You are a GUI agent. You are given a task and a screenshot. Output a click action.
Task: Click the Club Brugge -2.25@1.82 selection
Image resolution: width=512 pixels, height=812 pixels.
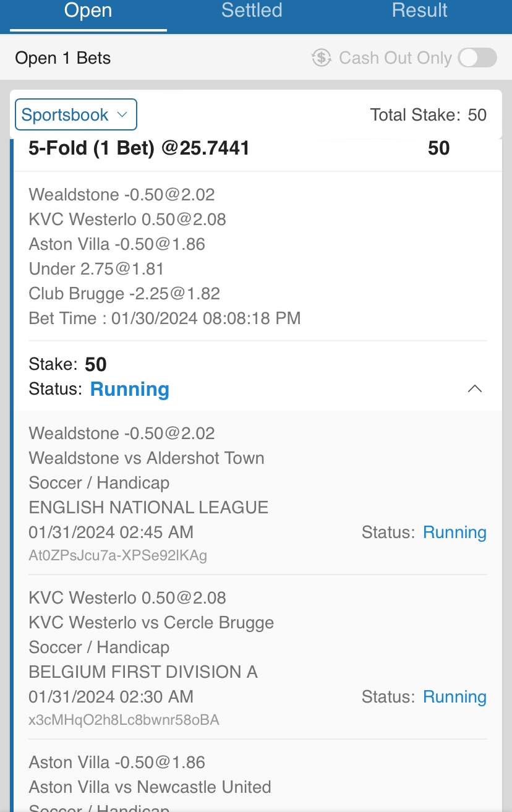[124, 294]
